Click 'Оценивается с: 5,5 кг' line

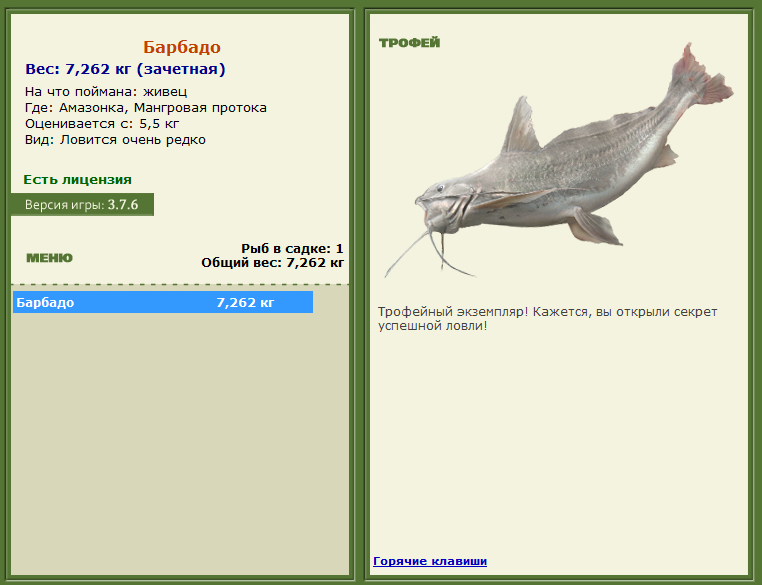pyautogui.click(x=102, y=123)
